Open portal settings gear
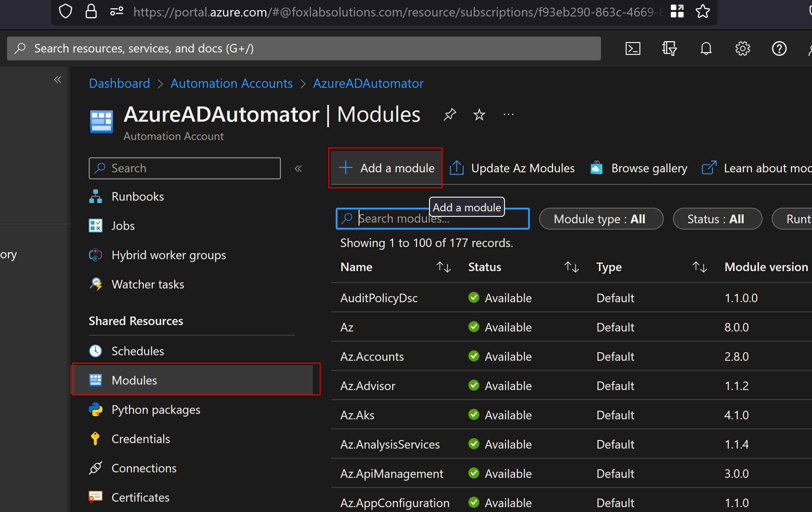The width and height of the screenshot is (812, 512). click(x=742, y=48)
